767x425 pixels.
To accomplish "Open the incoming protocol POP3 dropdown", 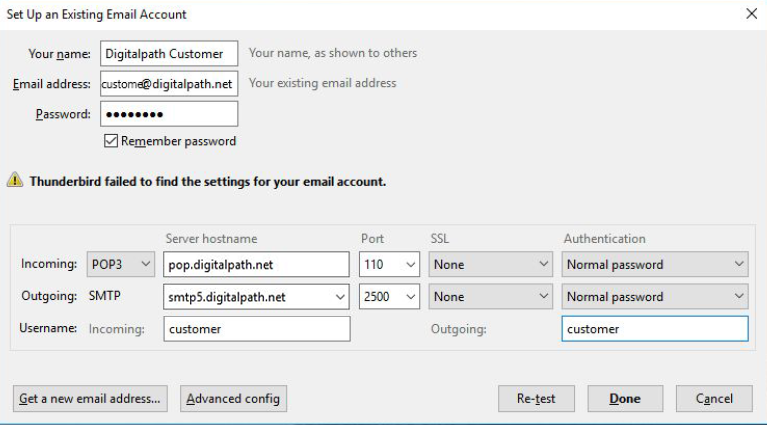I will pyautogui.click(x=121, y=265).
